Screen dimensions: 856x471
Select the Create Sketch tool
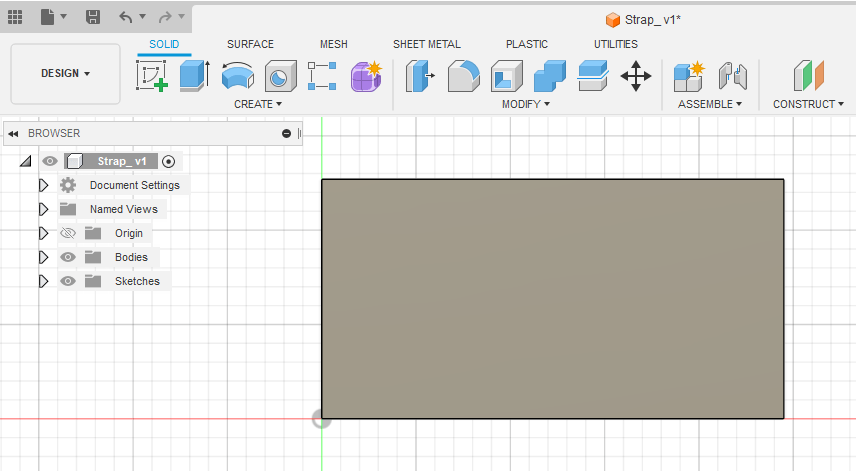click(151, 76)
